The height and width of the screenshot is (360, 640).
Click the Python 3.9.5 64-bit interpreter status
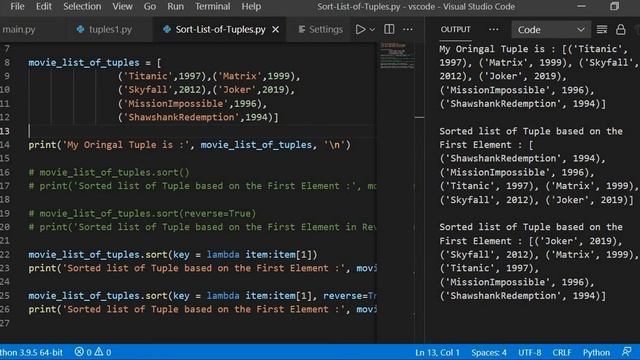coord(31,352)
